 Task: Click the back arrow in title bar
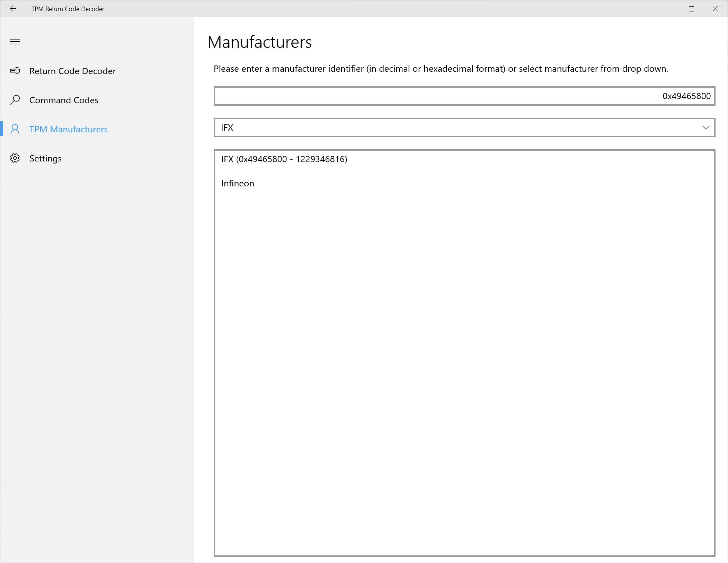tap(13, 9)
